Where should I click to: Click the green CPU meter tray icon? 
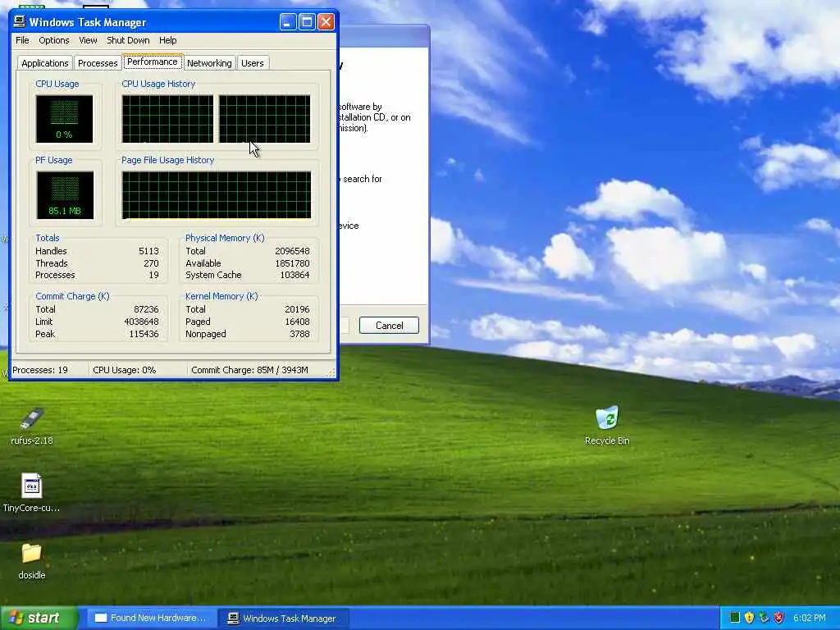tap(735, 618)
